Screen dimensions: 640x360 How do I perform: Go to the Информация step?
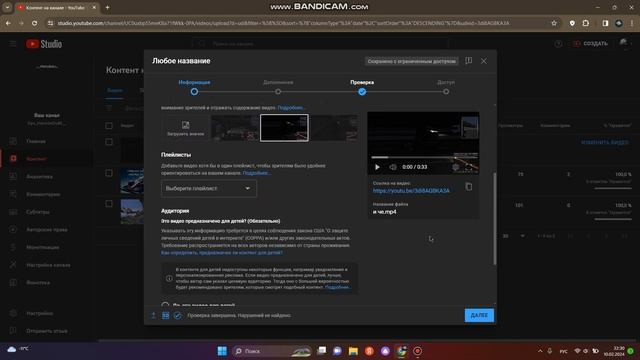194,87
